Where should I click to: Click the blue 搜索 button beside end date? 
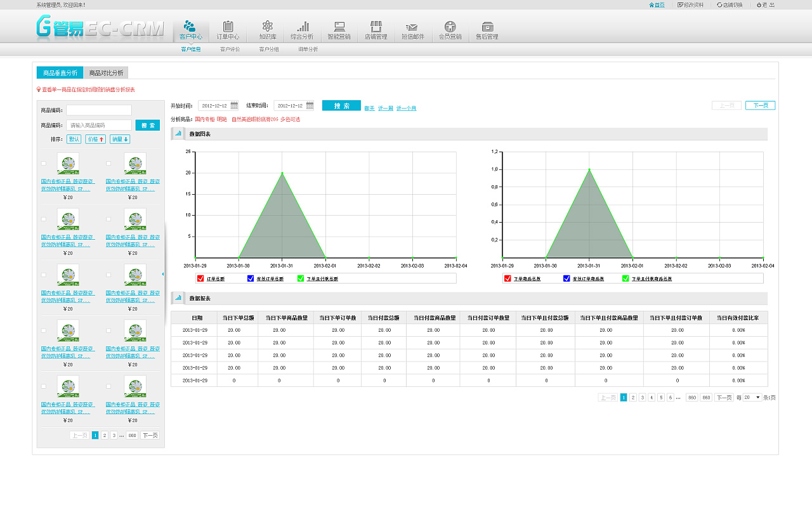[341, 106]
